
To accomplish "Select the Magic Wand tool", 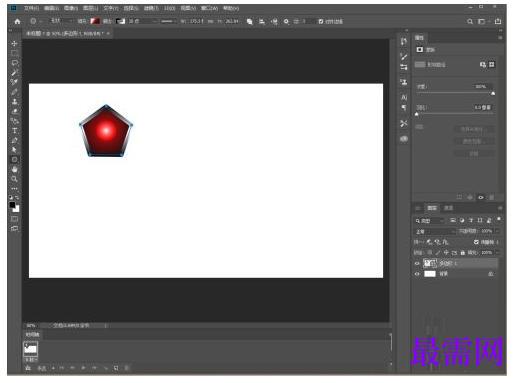I will pyautogui.click(x=14, y=73).
